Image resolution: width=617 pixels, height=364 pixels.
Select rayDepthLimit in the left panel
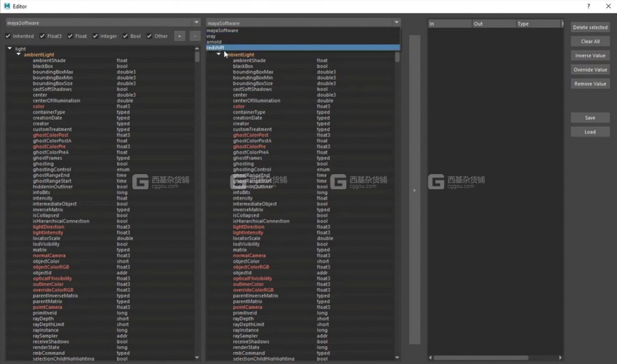[49, 324]
